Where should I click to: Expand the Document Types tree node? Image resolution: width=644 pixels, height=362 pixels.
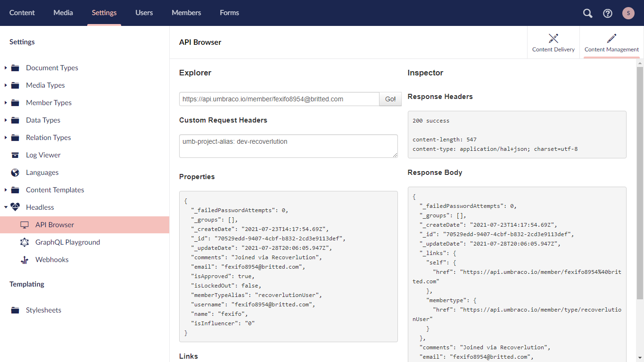pos(6,68)
